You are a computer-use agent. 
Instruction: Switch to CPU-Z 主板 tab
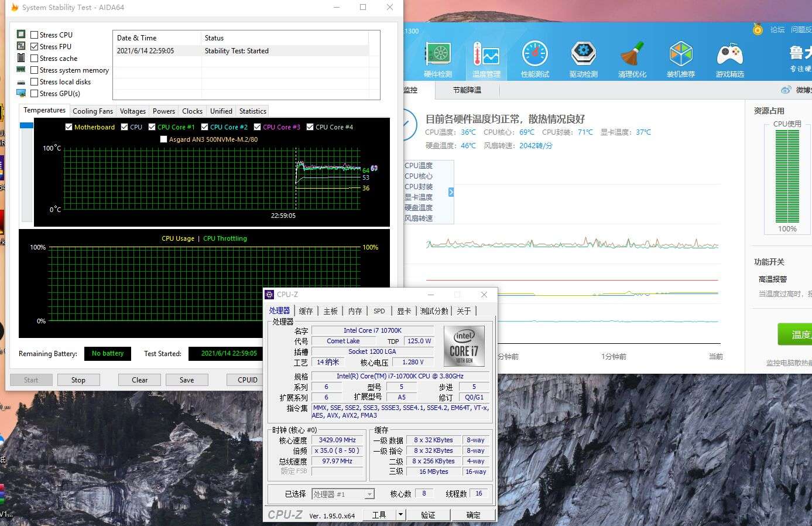pos(331,311)
